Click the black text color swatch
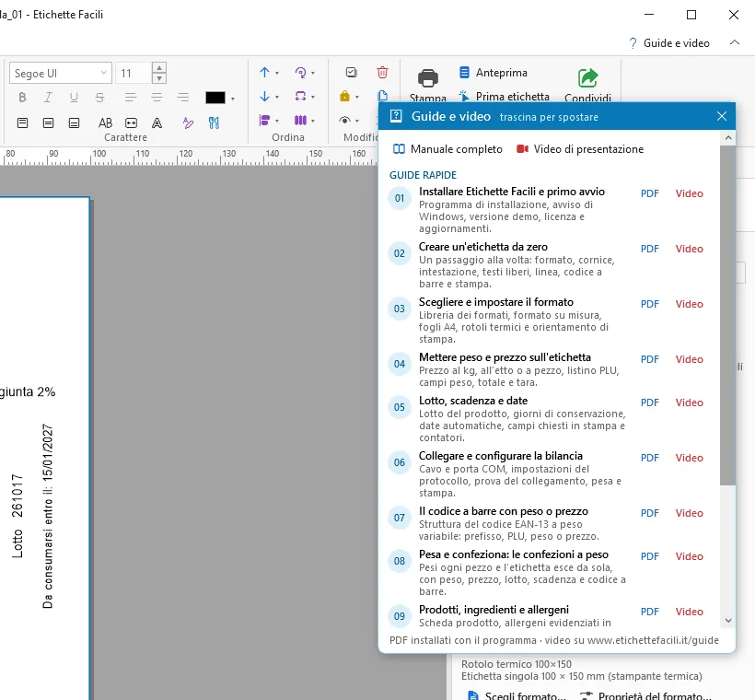Screen dimensions: 755x700 coord(215,98)
